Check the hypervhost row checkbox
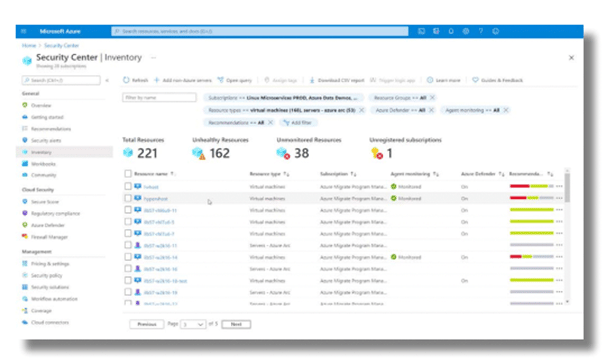The image size is (606, 363). click(128, 198)
